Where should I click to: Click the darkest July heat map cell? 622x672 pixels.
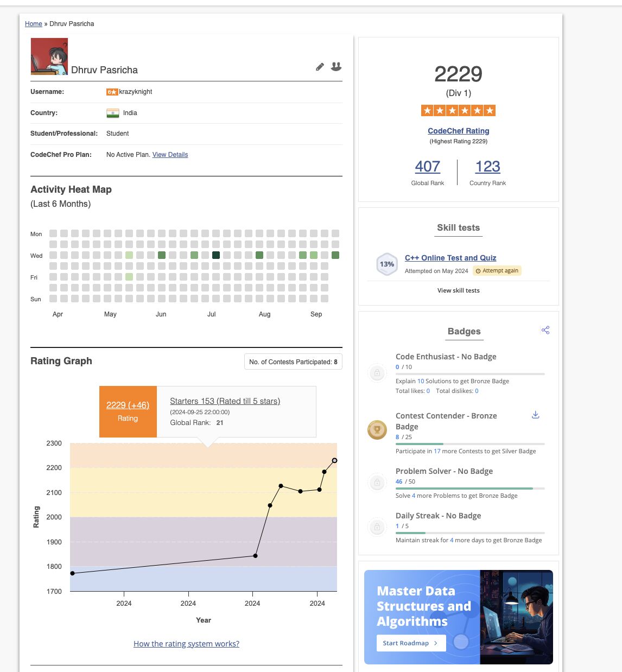pyautogui.click(x=216, y=255)
